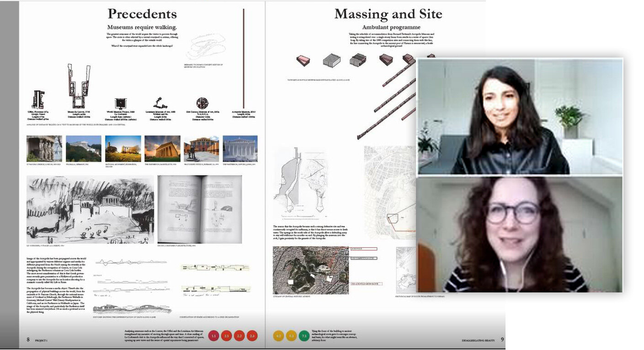The height and width of the screenshot is (350, 644).
Task: Click the "Precedents" page heading
Action: 142,14
